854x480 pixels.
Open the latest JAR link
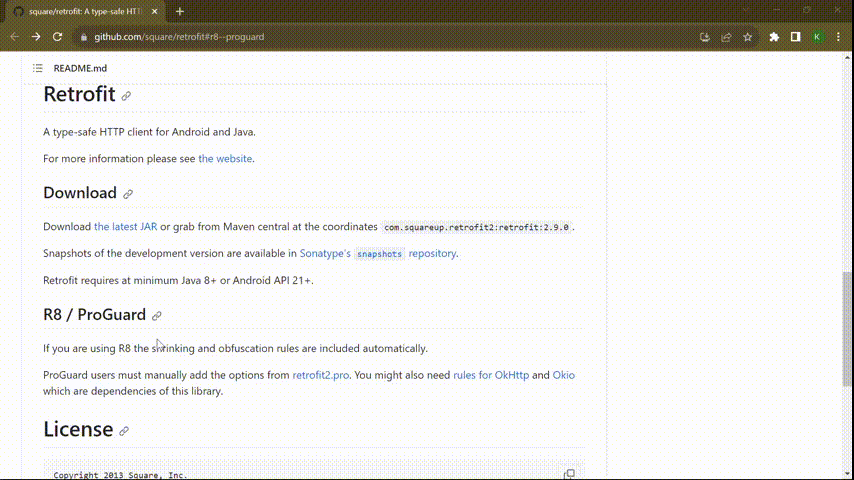tap(125, 227)
